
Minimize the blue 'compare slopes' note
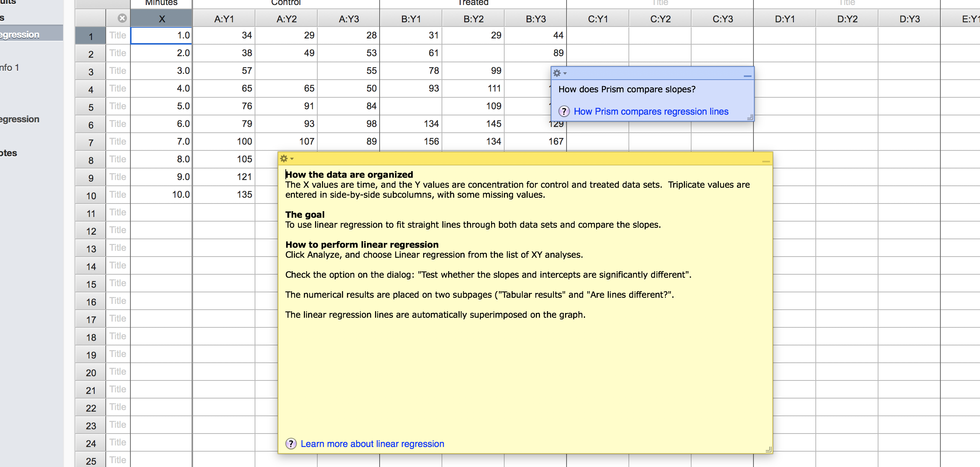(747, 76)
